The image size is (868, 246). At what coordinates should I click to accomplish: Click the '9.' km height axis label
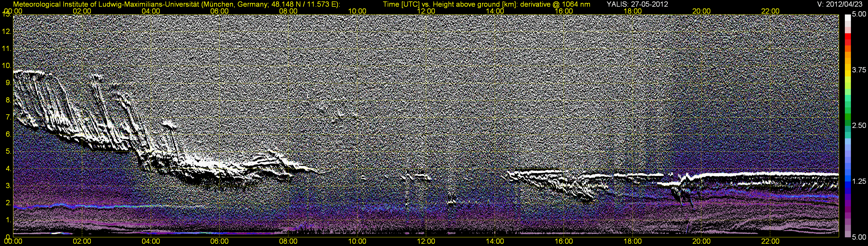point(9,83)
